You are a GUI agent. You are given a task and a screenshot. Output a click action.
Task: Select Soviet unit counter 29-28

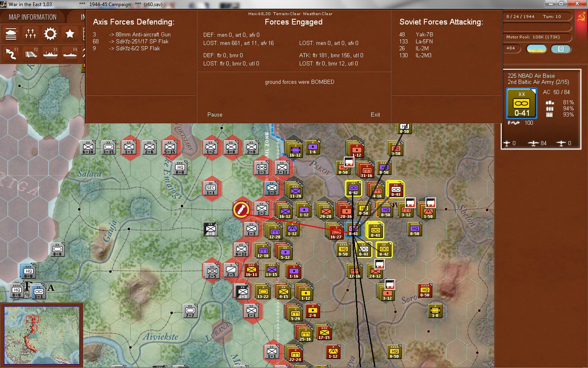tap(325, 211)
